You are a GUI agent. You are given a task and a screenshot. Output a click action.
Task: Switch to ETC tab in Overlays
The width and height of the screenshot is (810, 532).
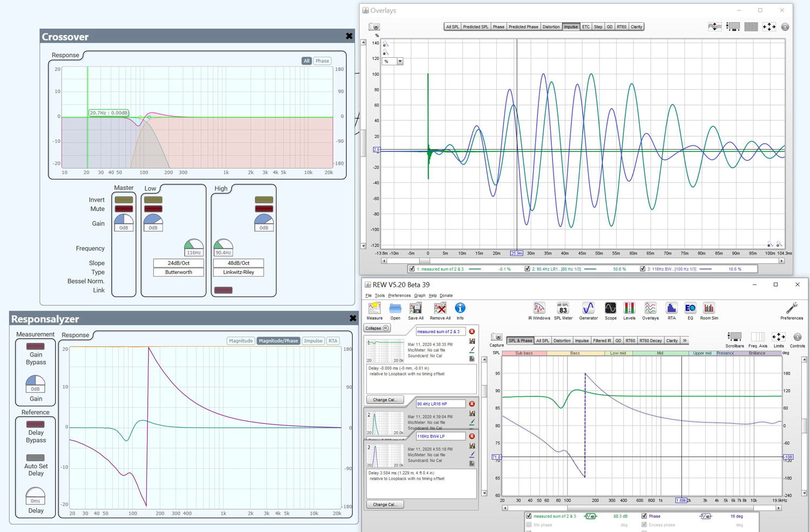(585, 26)
